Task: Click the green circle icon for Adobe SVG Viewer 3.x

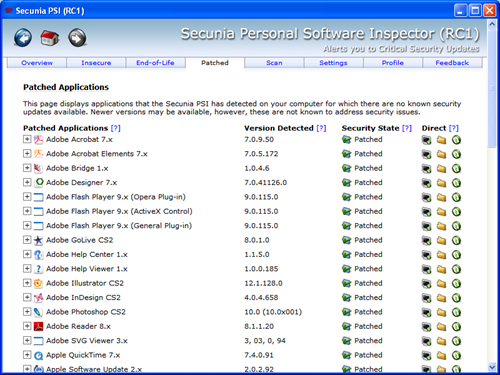Action: click(456, 341)
